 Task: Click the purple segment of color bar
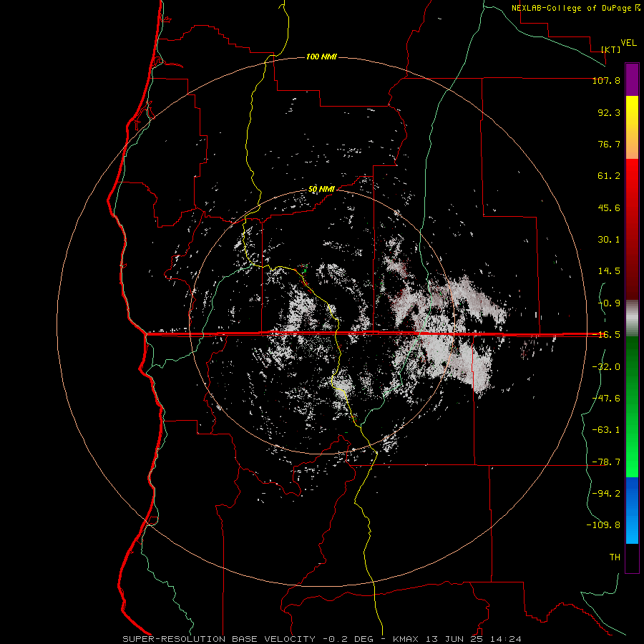click(x=632, y=79)
